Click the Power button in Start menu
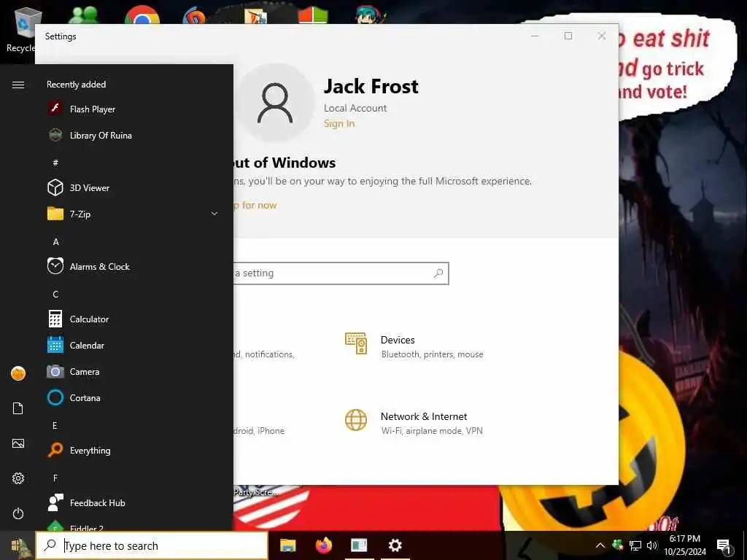The height and width of the screenshot is (560, 747). (18, 513)
